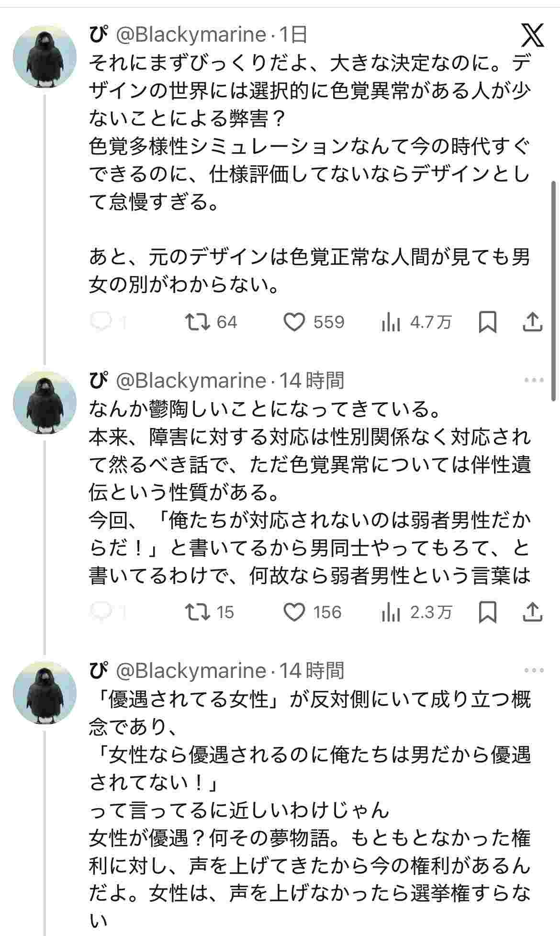Screen dimensions: 560x936
Task: Repost the first post showing 64 reposts
Action: coord(198,322)
